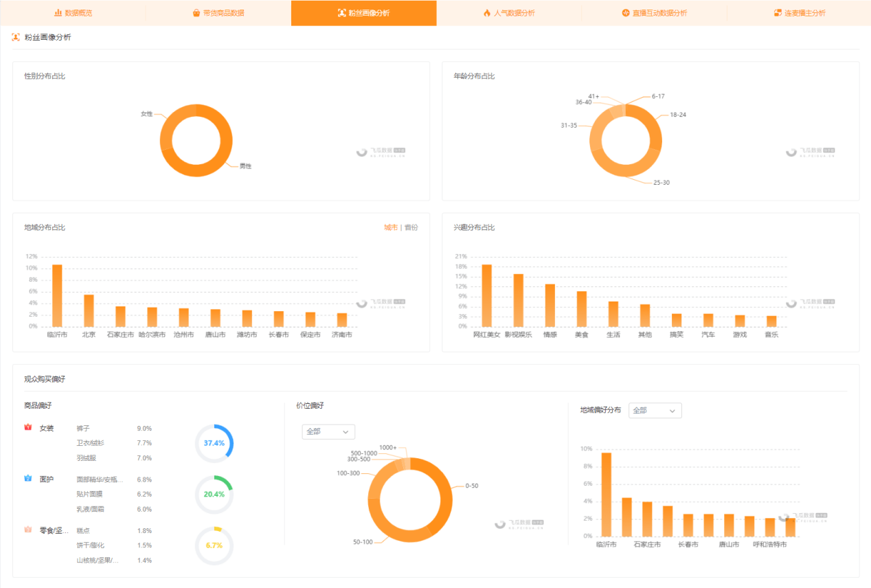Click the portrait icon in 粉丝画像分析 section header
Viewport: 871px width, 588px height.
pos(16,37)
